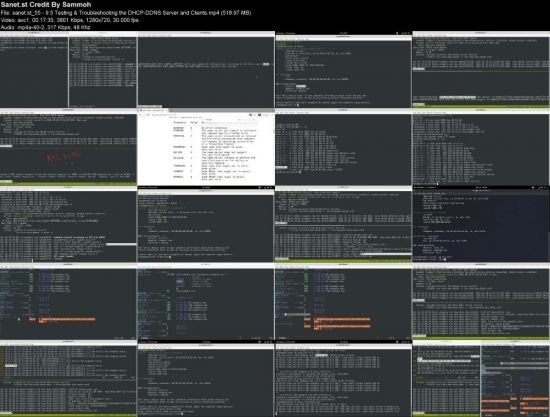Open the dark blue tinted terminal thumbnail
Viewport: 550px width, 417px height.
click(481, 224)
